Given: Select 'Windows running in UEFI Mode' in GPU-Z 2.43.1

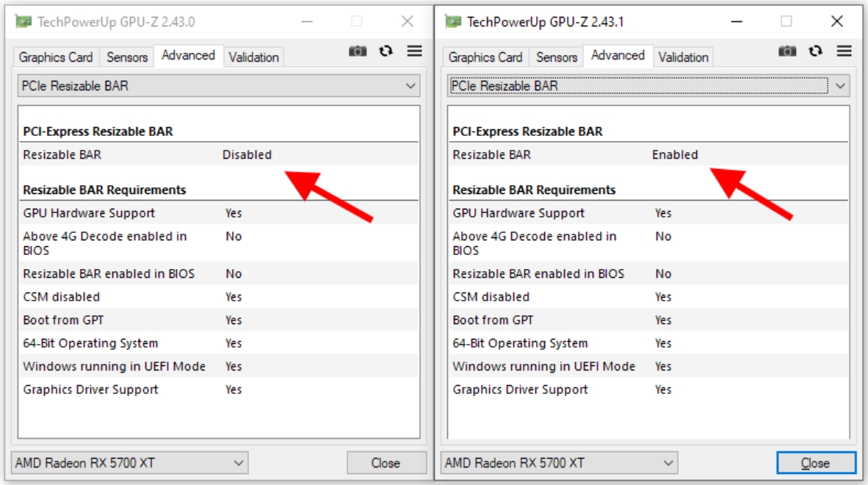Looking at the screenshot, I should pyautogui.click(x=648, y=367).
